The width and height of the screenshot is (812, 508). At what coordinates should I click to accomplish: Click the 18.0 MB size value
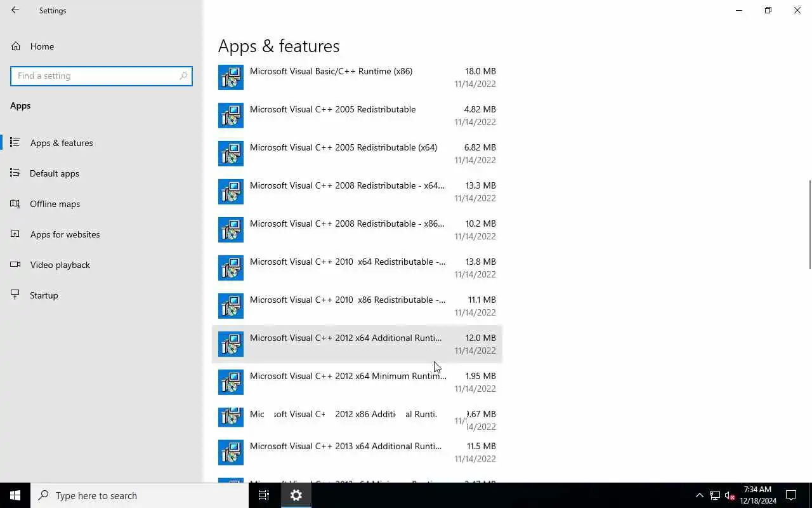[481, 71]
